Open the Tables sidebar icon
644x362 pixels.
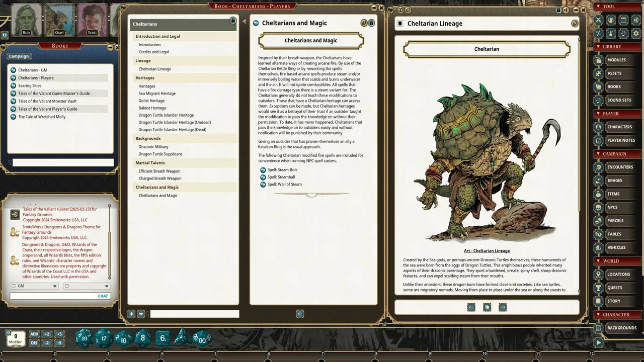coord(598,234)
